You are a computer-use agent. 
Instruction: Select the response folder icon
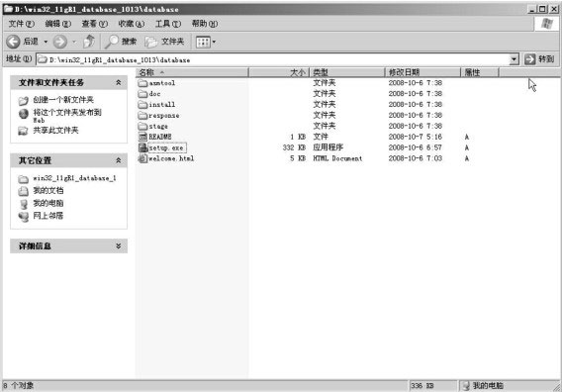click(x=142, y=115)
